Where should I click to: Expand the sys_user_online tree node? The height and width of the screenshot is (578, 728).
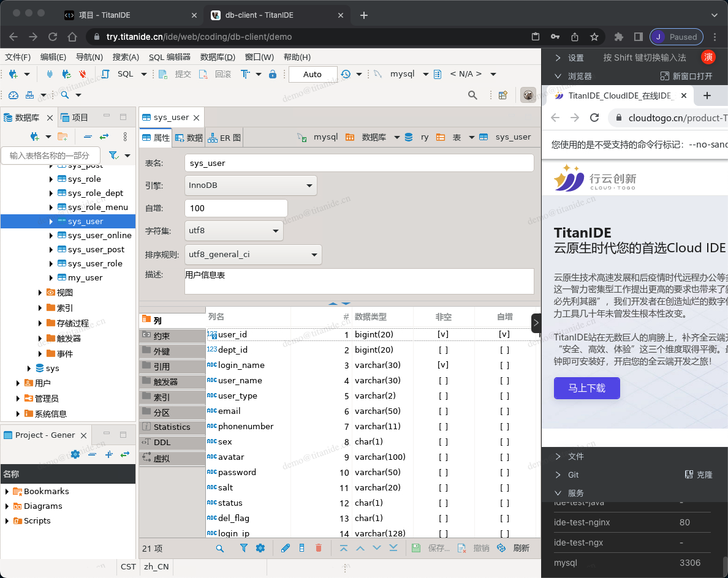[51, 236]
